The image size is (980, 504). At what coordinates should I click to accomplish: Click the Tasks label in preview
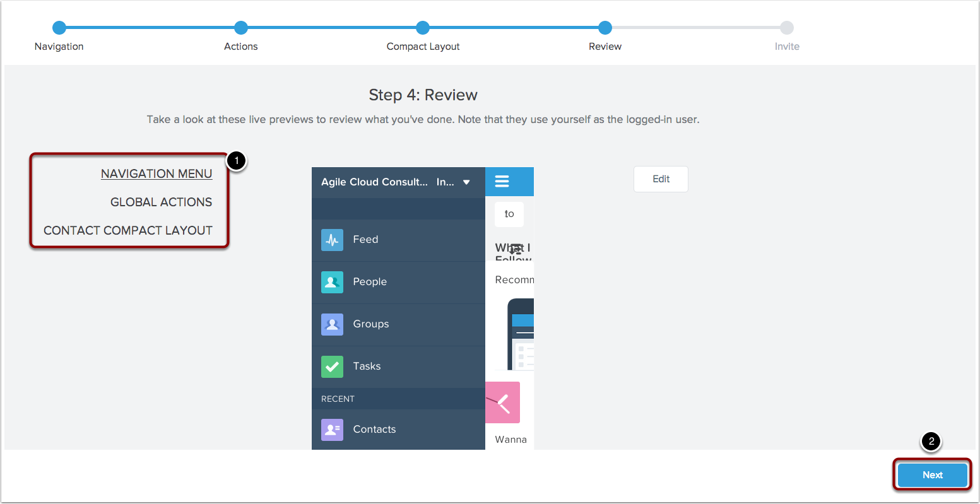[x=367, y=366]
